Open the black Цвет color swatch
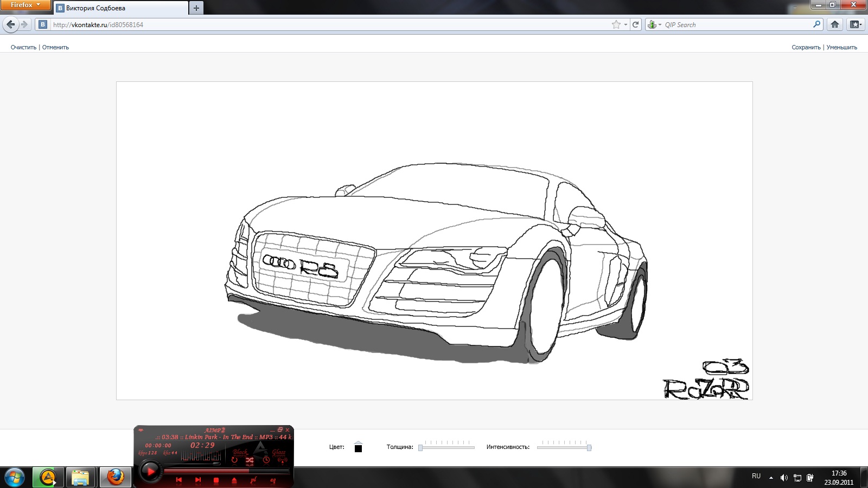The image size is (868, 488). pyautogui.click(x=358, y=448)
